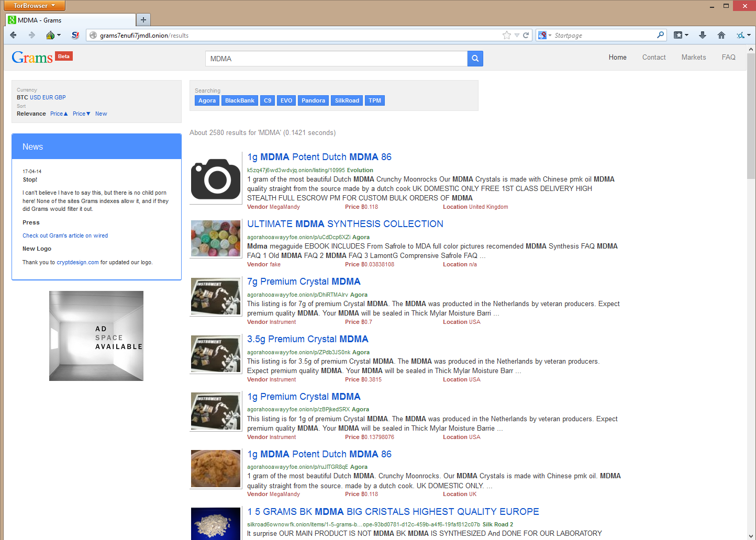Image resolution: width=756 pixels, height=540 pixels.
Task: Reload the page with the refresh icon
Action: coord(526,35)
